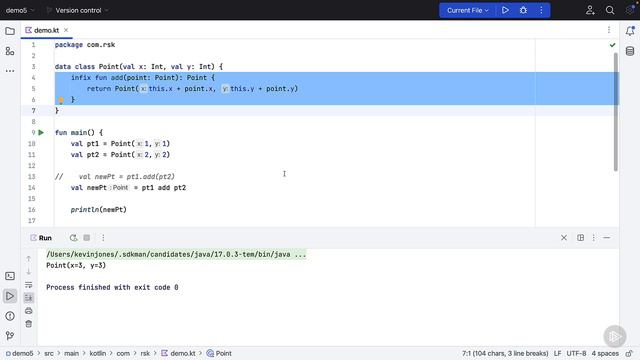Viewport: 640px width, 360px height.
Task: Click kotlin in the breadcrumb bar
Action: (x=98, y=353)
